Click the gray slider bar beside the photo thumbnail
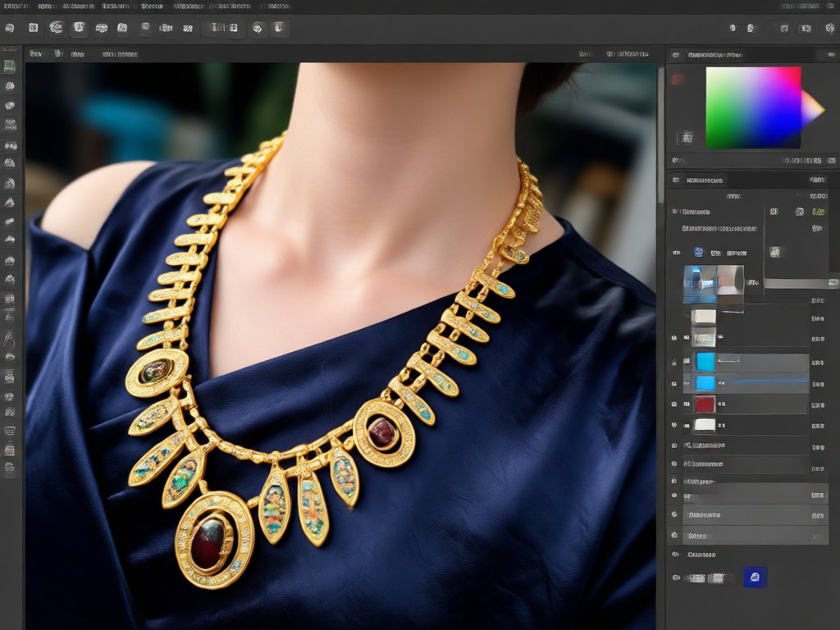This screenshot has width=840, height=630. [x=801, y=283]
